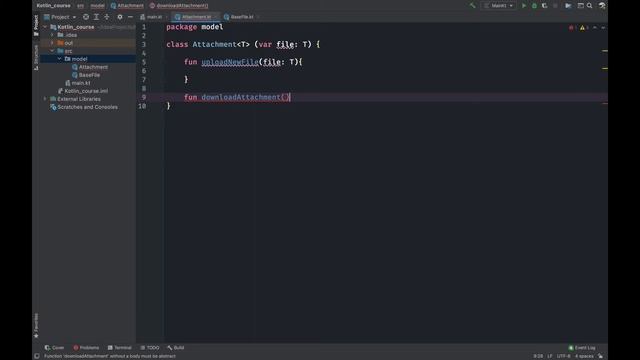Image resolution: width=640 pixels, height=360 pixels.
Task: Open the TODO tool window button
Action: (x=150, y=348)
